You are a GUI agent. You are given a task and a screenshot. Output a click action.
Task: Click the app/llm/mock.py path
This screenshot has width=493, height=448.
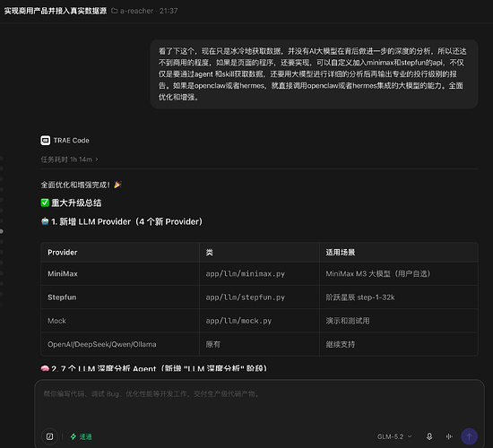(x=238, y=321)
